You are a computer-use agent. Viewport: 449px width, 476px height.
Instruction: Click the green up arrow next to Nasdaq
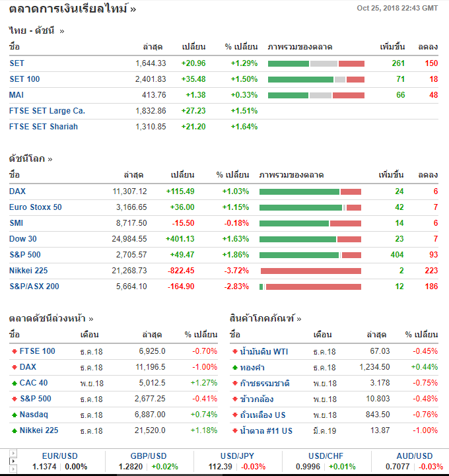pyautogui.click(x=14, y=415)
